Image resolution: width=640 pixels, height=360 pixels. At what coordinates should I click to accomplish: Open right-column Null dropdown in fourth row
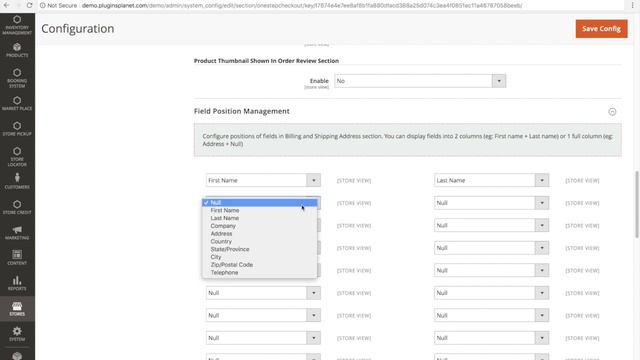491,248
